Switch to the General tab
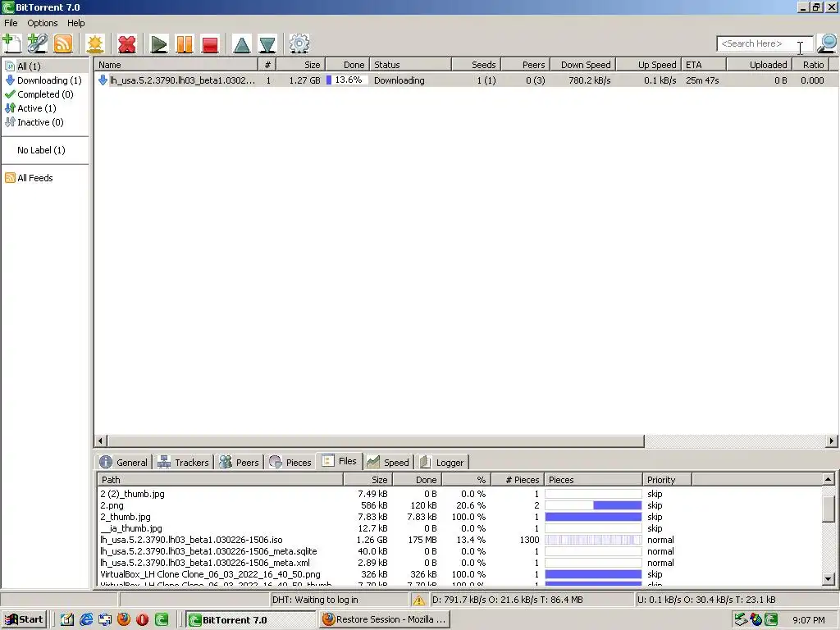Viewport: 840px width, 630px height. coord(124,463)
